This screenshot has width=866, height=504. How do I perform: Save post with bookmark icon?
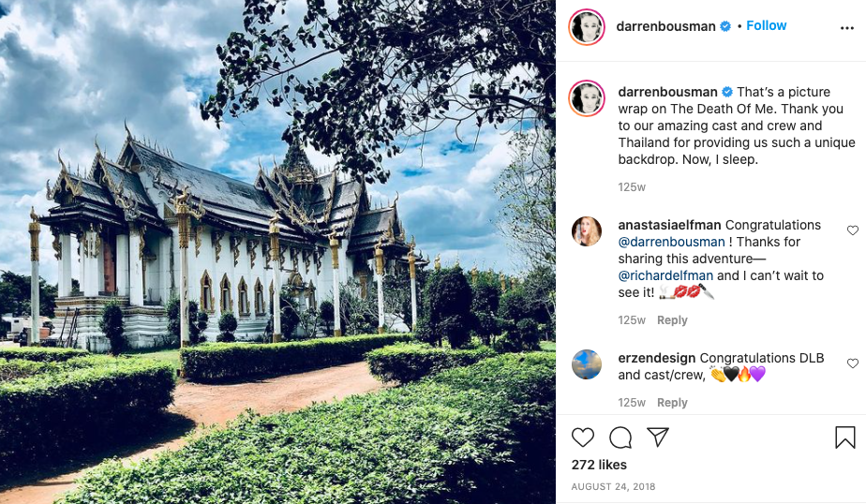pyautogui.click(x=845, y=437)
